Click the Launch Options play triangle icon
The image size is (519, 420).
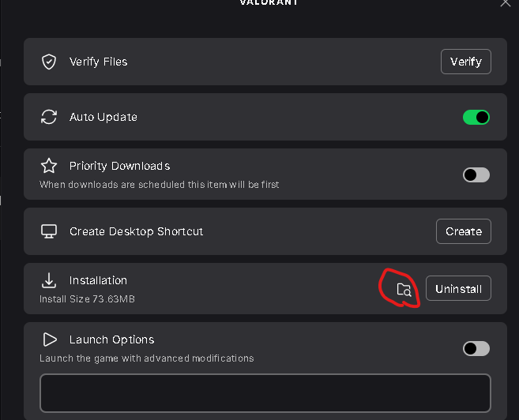[50, 339]
